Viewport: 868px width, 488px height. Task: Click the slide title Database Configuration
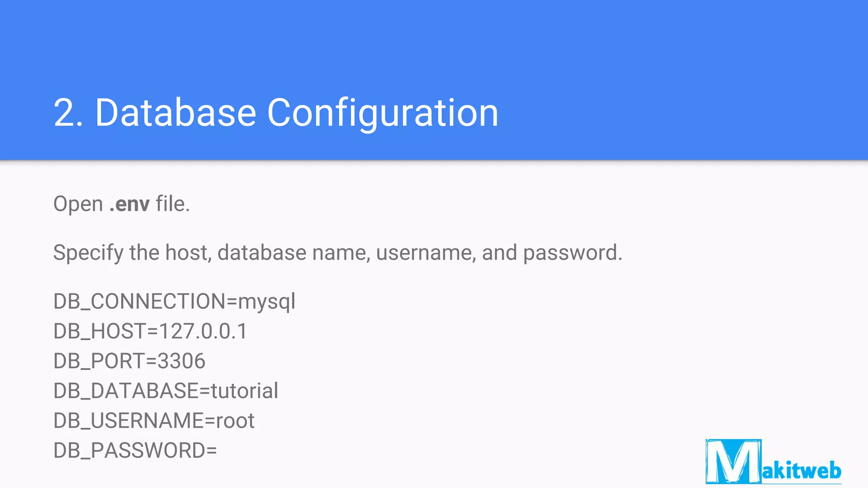click(x=297, y=113)
